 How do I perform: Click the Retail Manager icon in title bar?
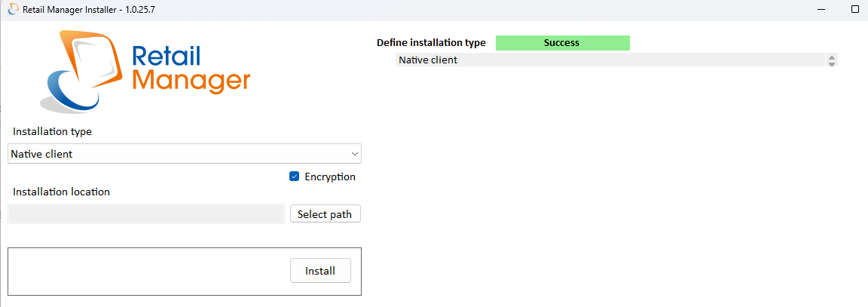pyautogui.click(x=14, y=9)
